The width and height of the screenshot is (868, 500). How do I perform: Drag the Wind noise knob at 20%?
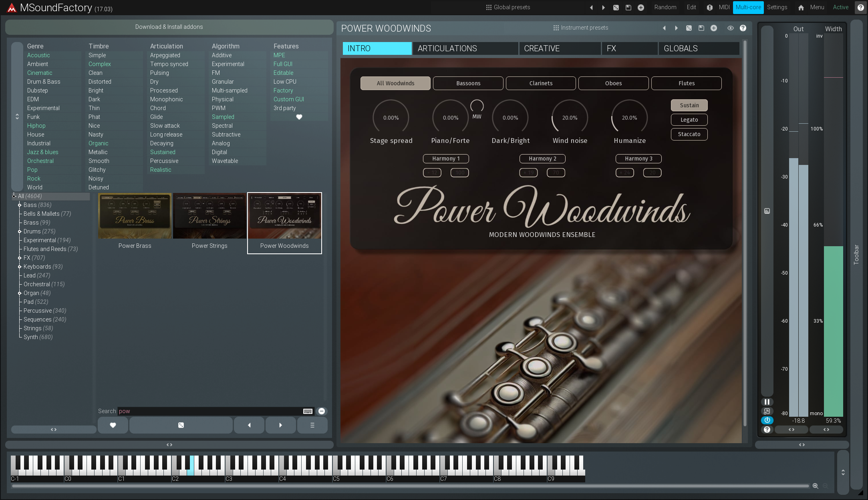[x=569, y=117]
